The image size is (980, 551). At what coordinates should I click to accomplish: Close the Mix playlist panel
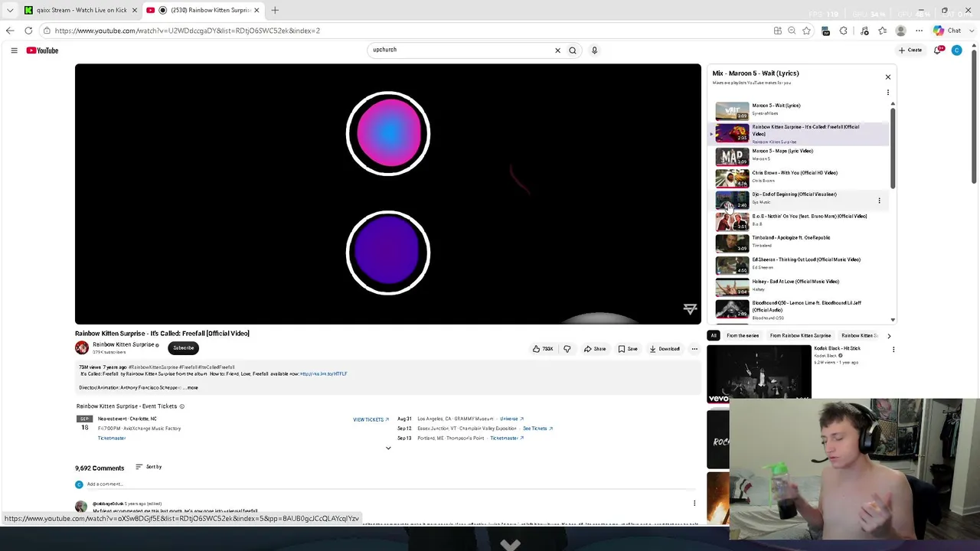pyautogui.click(x=888, y=77)
